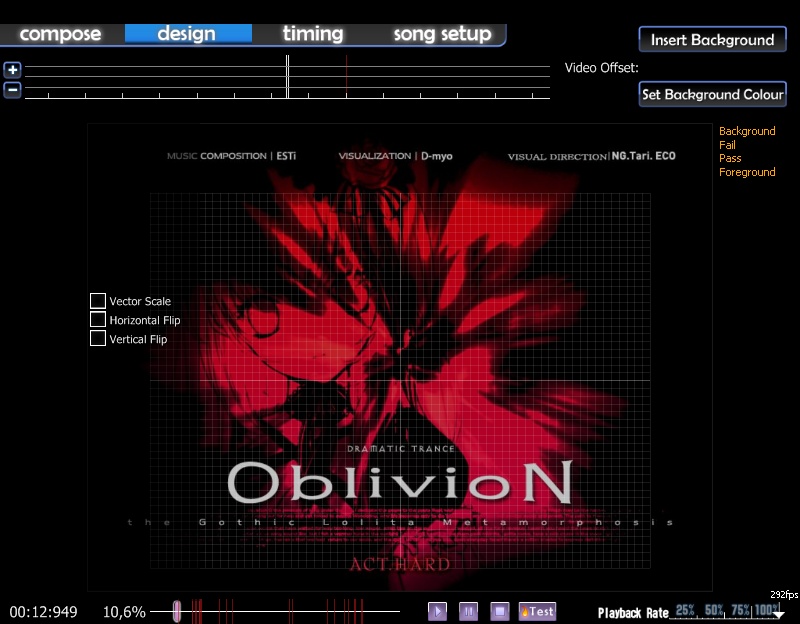
Task: Pause playback with the pause button
Action: click(468, 611)
